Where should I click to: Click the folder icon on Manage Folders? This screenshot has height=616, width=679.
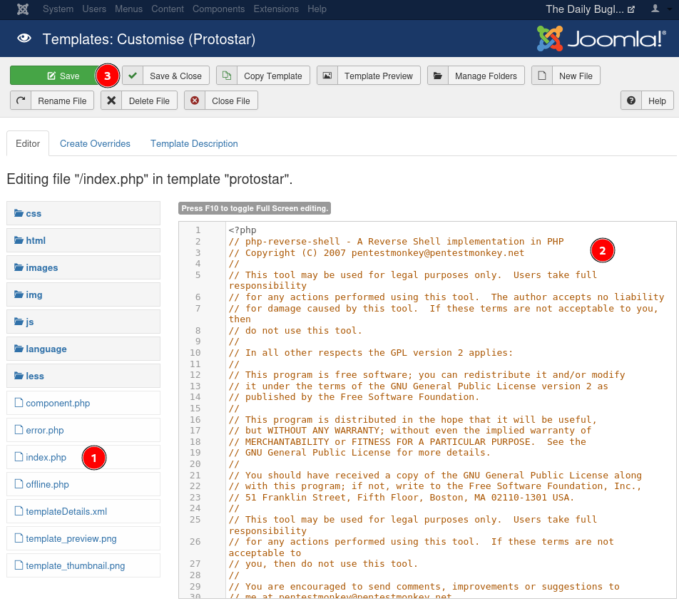[438, 76]
